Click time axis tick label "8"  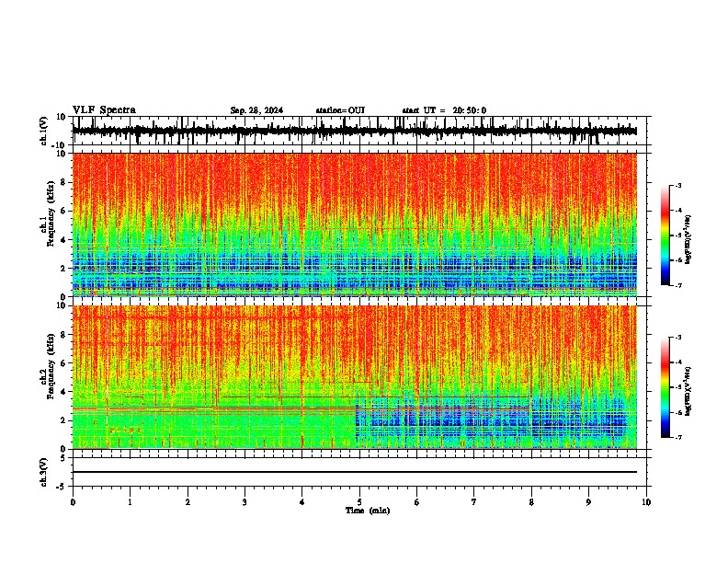coord(531,502)
